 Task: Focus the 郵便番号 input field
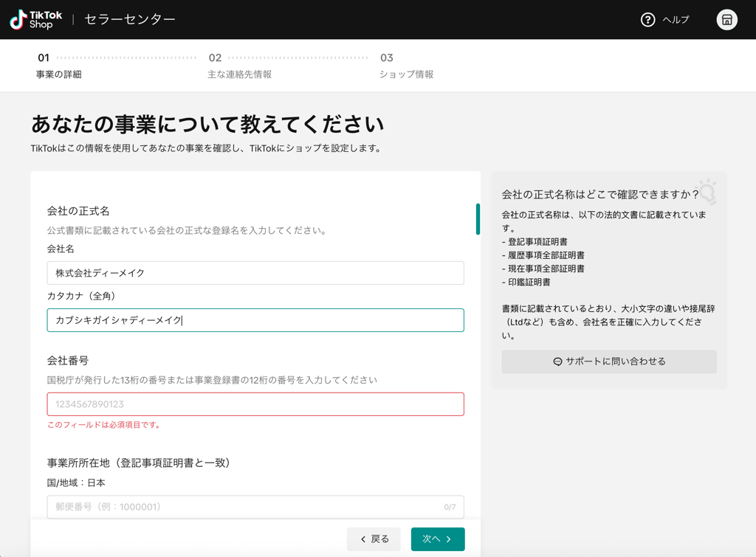pyautogui.click(x=255, y=506)
